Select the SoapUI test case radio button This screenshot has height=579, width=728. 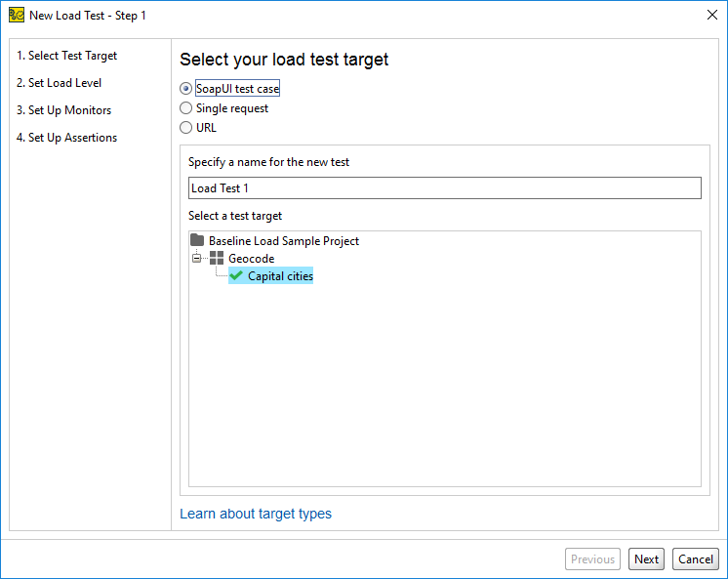pos(185,88)
